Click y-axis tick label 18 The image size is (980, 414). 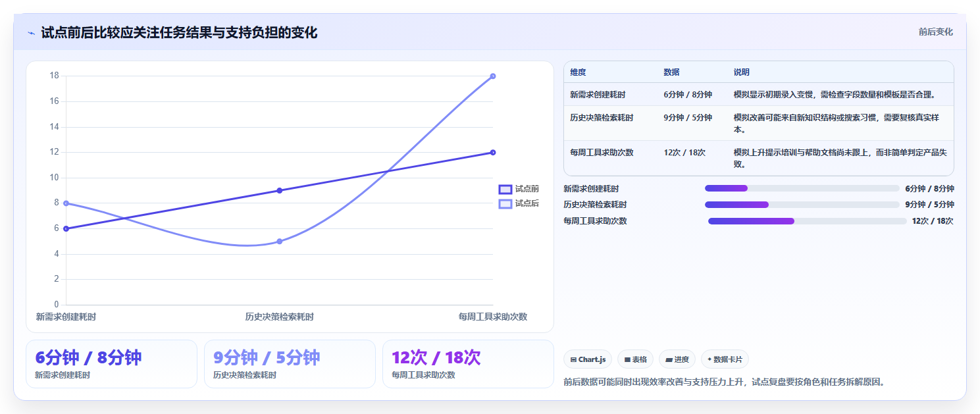click(54, 76)
